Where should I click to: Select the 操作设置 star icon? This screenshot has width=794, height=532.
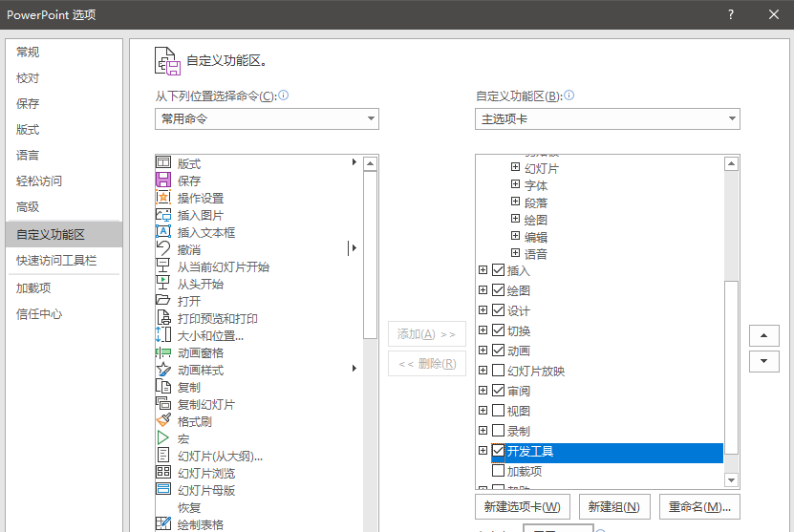163,197
